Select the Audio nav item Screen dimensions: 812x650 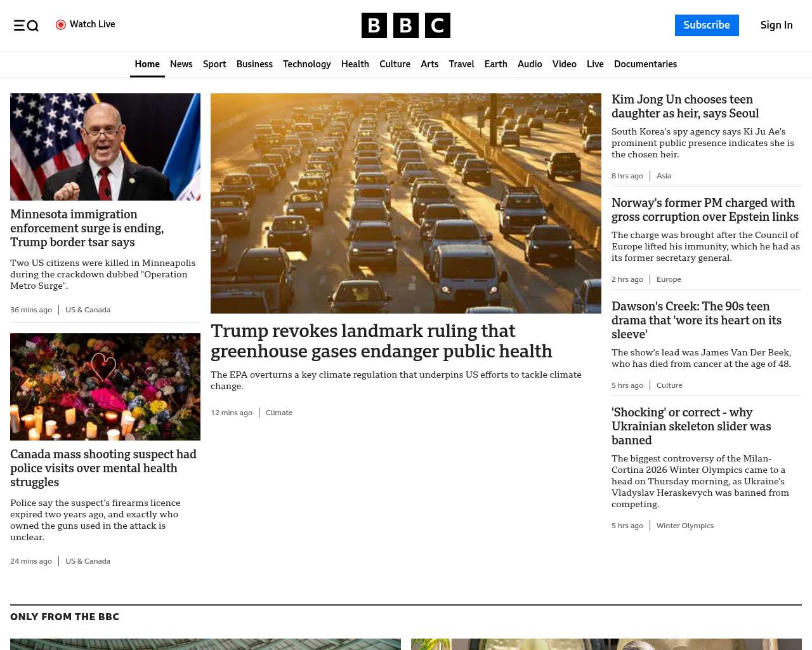click(530, 64)
